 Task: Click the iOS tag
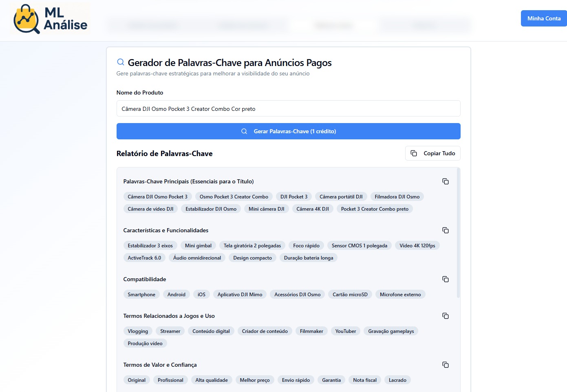[x=201, y=295]
